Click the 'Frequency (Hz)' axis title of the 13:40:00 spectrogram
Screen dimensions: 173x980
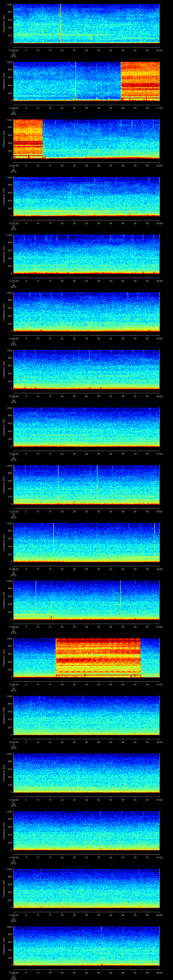(4, 658)
